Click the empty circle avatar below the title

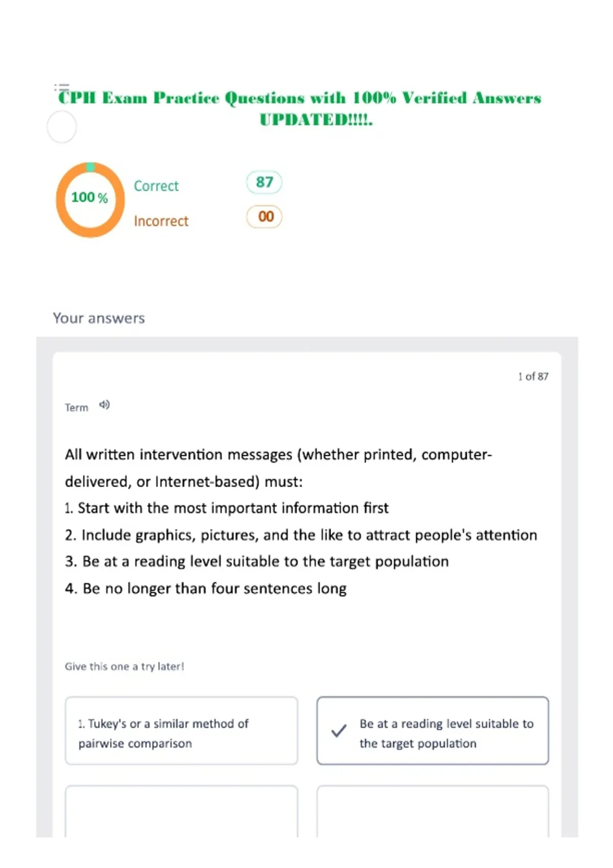62,127
